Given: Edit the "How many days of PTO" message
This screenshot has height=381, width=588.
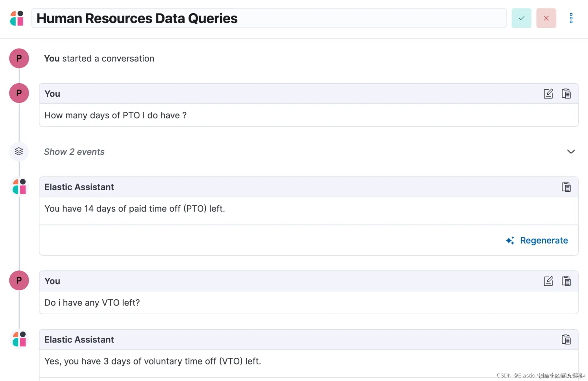Looking at the screenshot, I should point(548,94).
